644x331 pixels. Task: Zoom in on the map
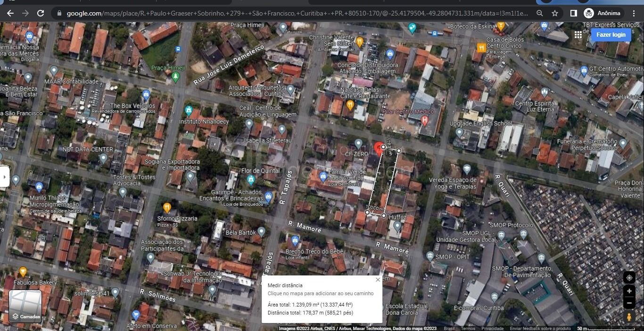pos(629,291)
